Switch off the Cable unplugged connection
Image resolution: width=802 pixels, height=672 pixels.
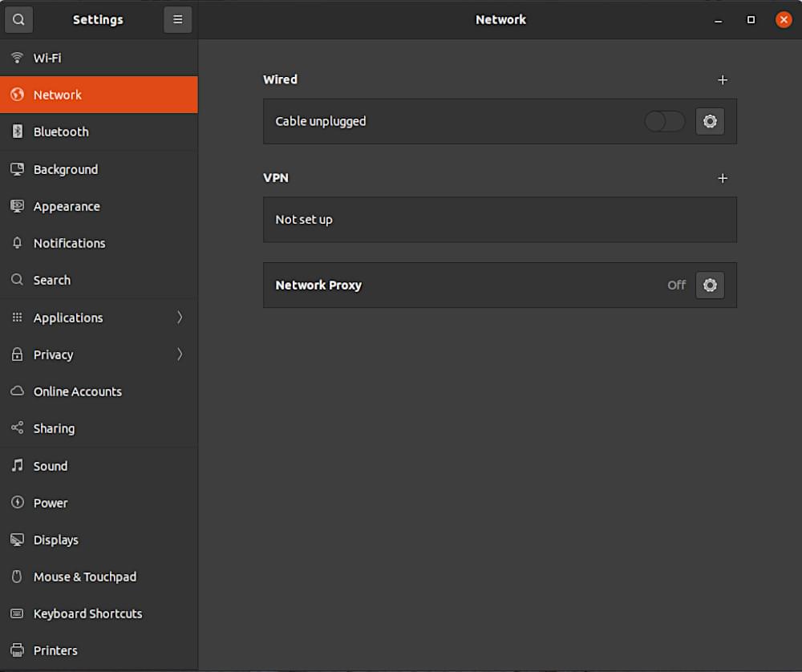pyautogui.click(x=664, y=121)
